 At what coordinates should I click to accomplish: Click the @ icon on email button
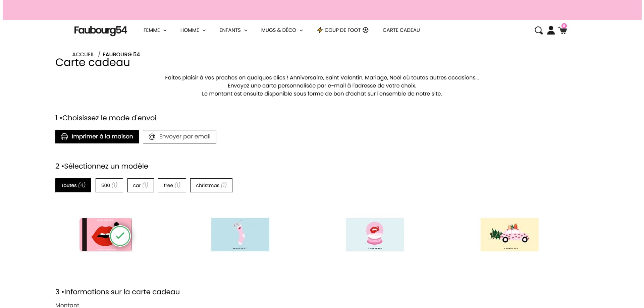[x=152, y=137]
